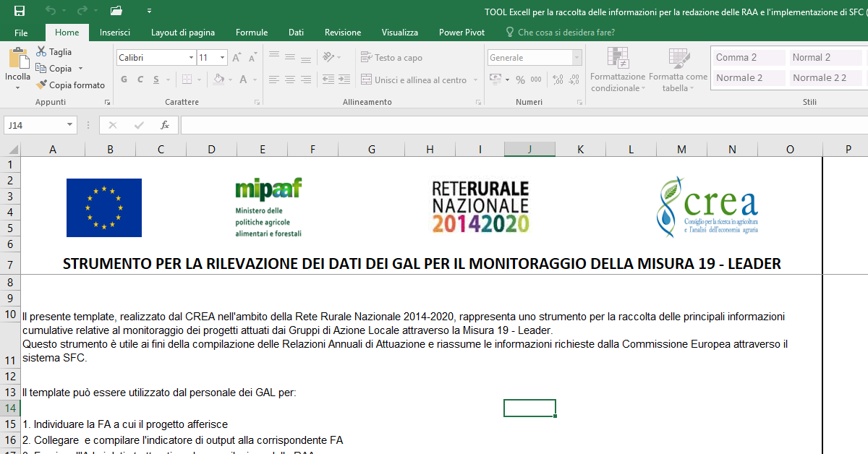
Task: Click the Copia formato paintbrush icon
Action: (42, 85)
